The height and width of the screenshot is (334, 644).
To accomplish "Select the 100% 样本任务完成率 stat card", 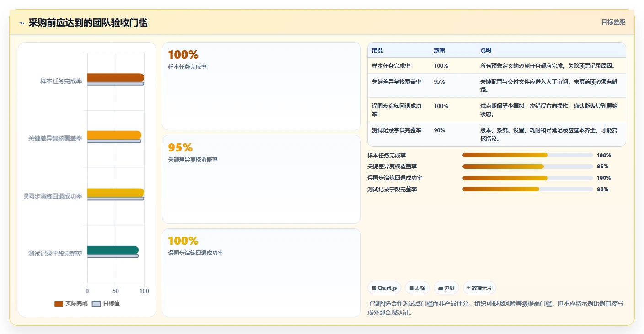I will click(x=261, y=86).
